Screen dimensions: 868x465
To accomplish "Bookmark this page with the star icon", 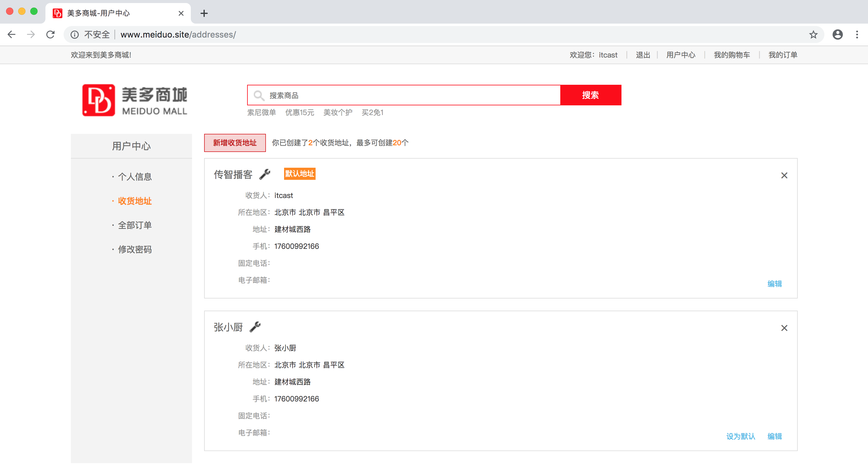I will pos(813,35).
